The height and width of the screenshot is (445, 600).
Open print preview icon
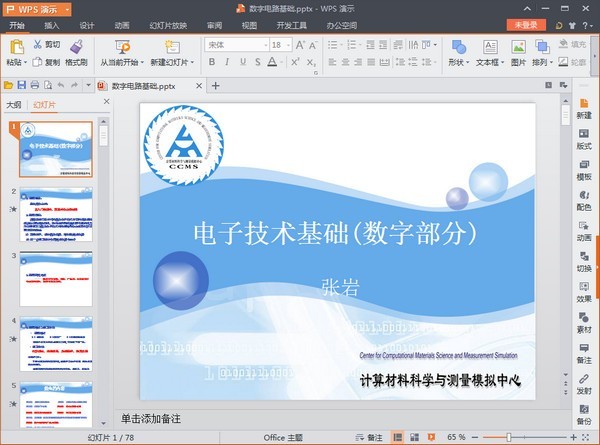pos(48,85)
